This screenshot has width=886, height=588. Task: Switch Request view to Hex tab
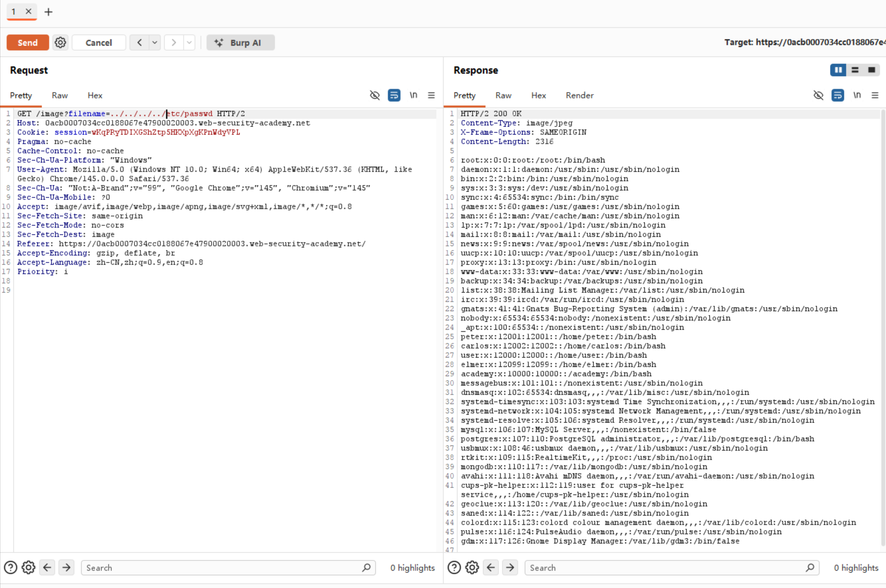95,96
